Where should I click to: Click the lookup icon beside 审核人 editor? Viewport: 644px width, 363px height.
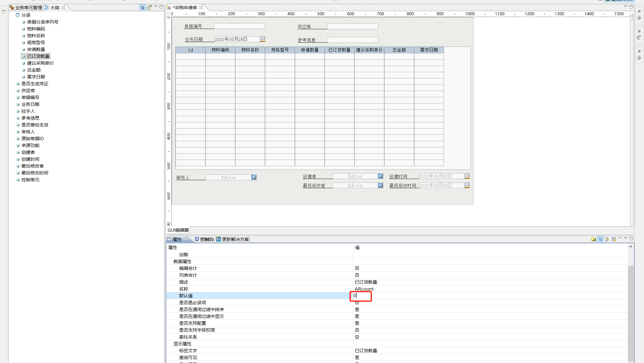[x=254, y=177]
